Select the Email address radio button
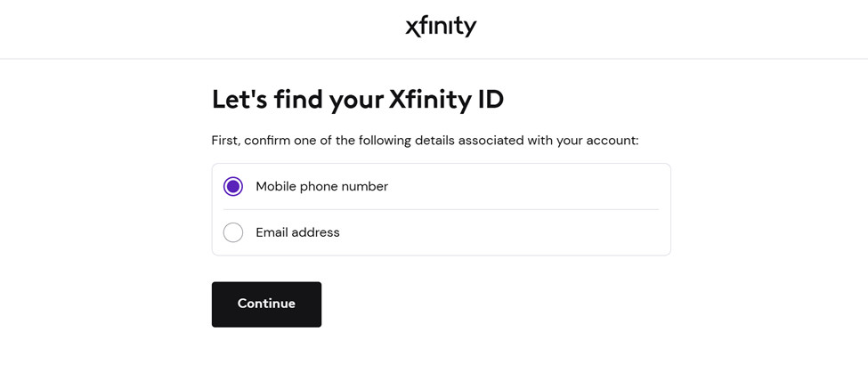868x365 pixels. pos(233,232)
